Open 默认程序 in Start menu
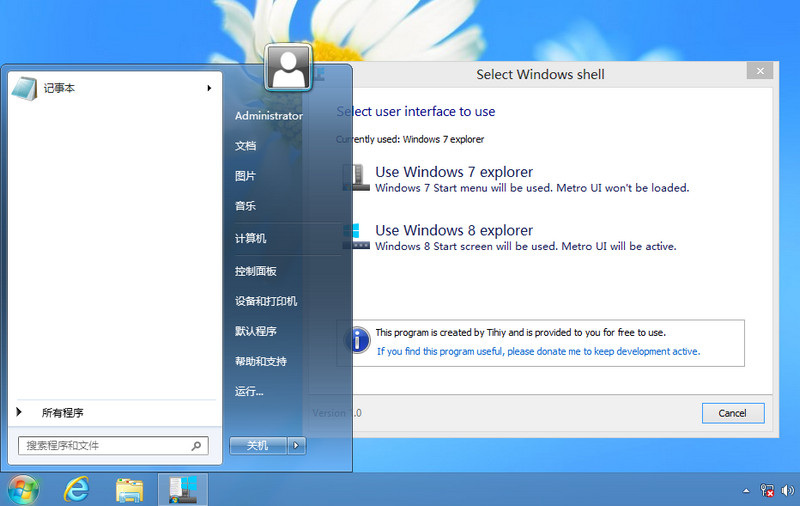The width and height of the screenshot is (800, 506). pos(256,332)
